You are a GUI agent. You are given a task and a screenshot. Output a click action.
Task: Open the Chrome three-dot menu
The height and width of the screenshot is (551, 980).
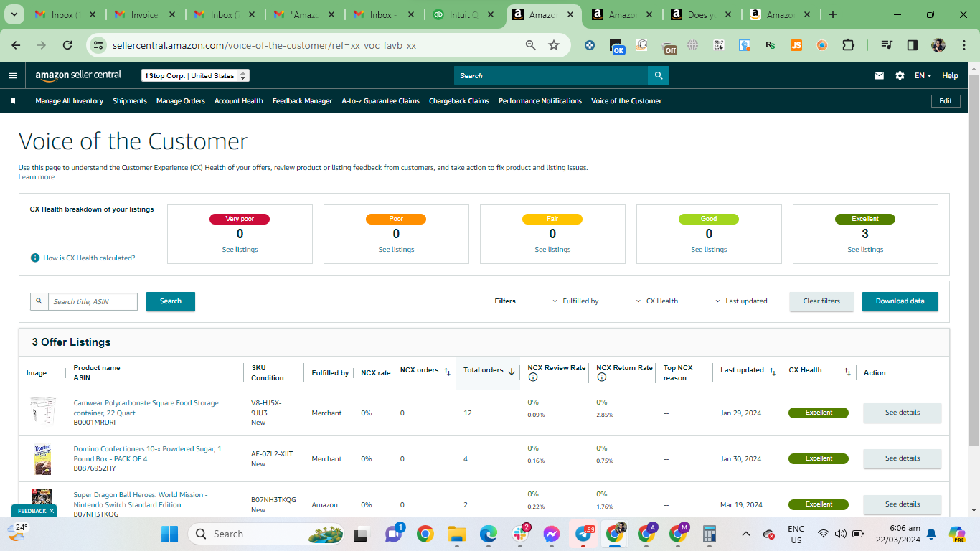[963, 45]
